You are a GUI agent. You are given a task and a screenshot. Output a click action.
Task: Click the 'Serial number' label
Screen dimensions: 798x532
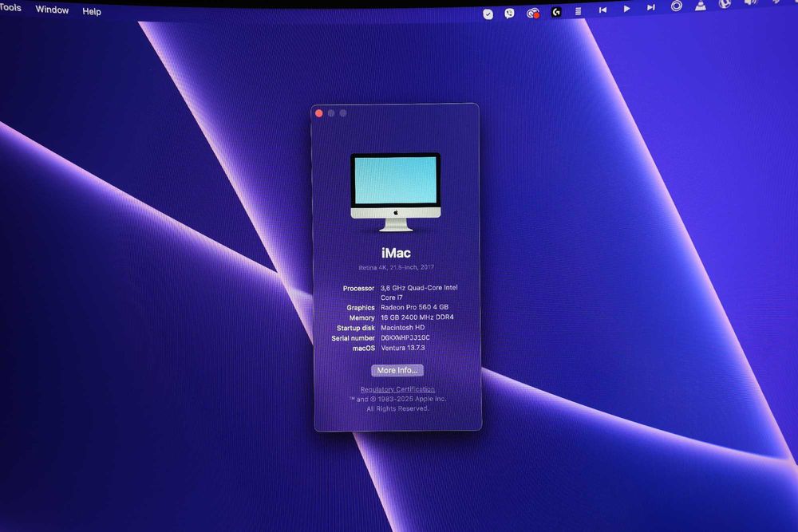click(354, 338)
